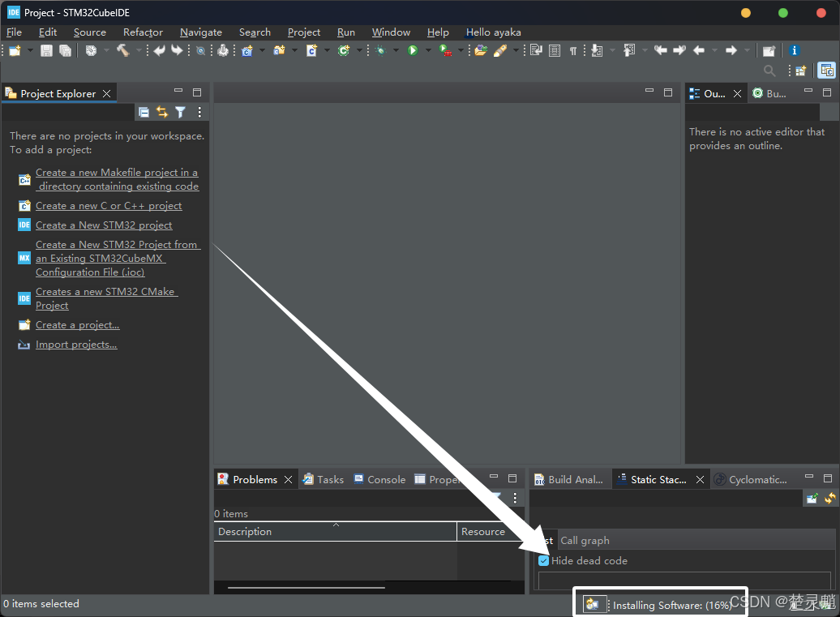Open the Problems view menu dots
The width and height of the screenshot is (840, 617).
515,498
